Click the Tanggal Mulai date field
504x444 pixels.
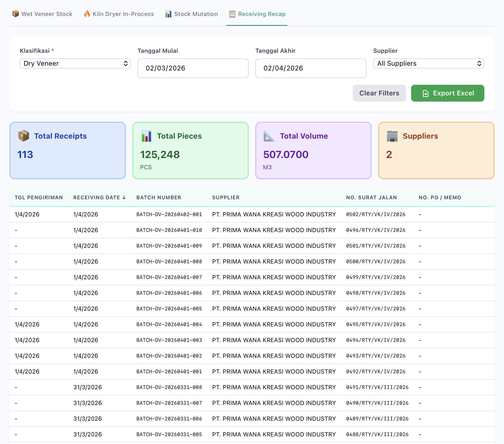click(x=193, y=68)
